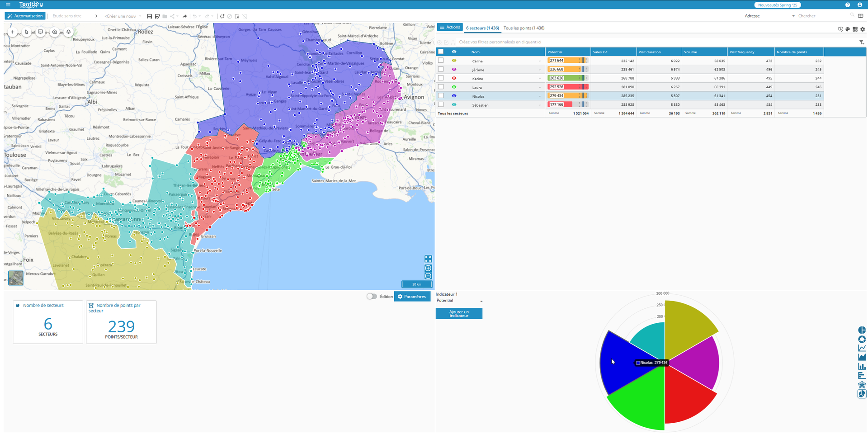Click the satellite basemap thumbnail
The width and height of the screenshot is (868, 434).
tap(16, 278)
